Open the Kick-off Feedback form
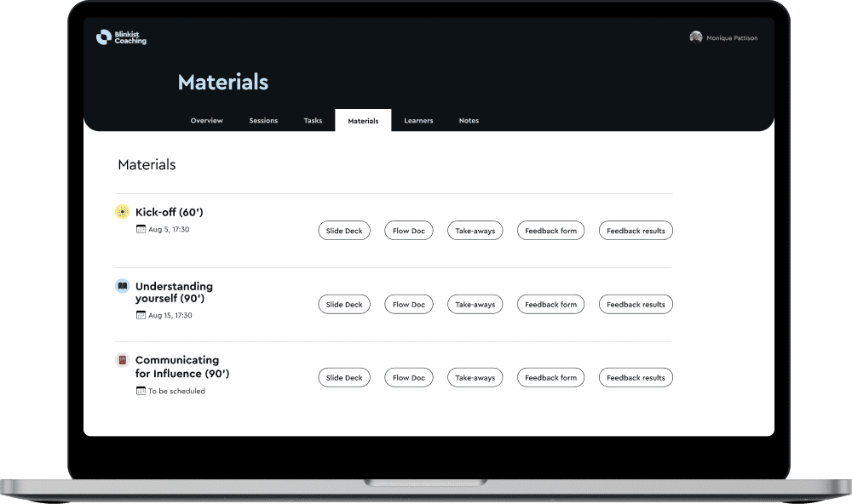The height and width of the screenshot is (504, 852). [550, 231]
